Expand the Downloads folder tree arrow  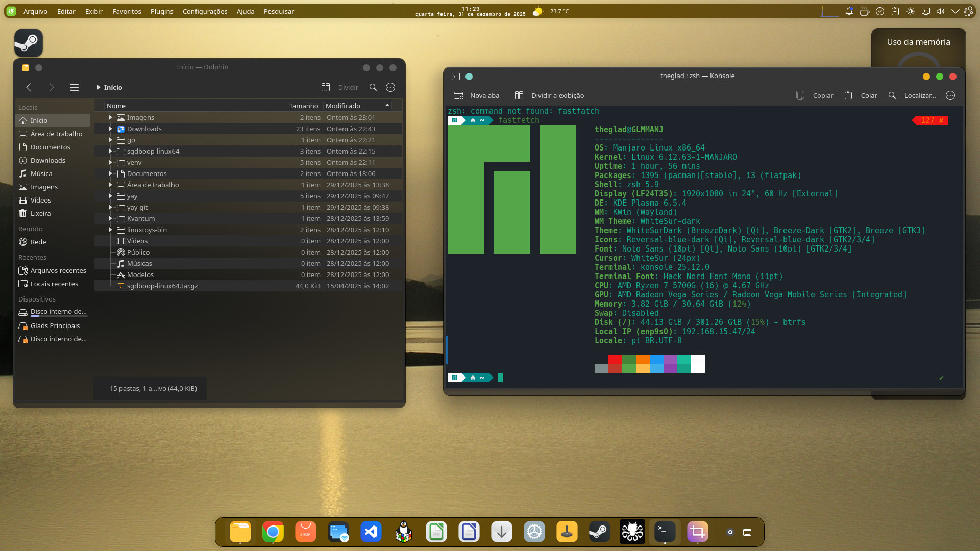pos(110,129)
